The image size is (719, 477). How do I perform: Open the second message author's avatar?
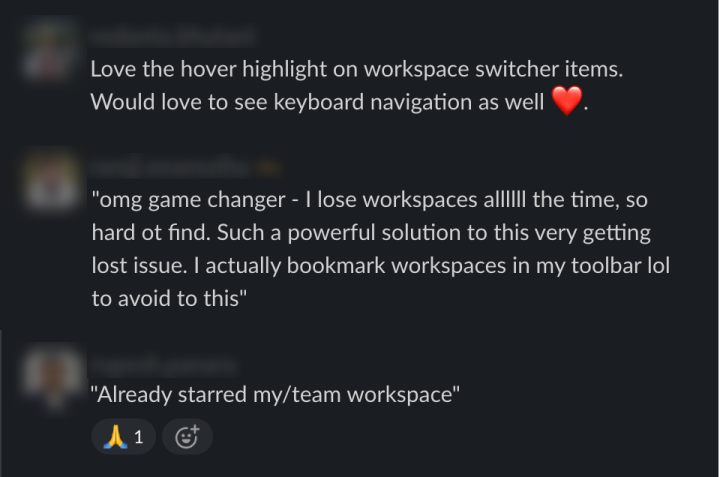(x=50, y=180)
